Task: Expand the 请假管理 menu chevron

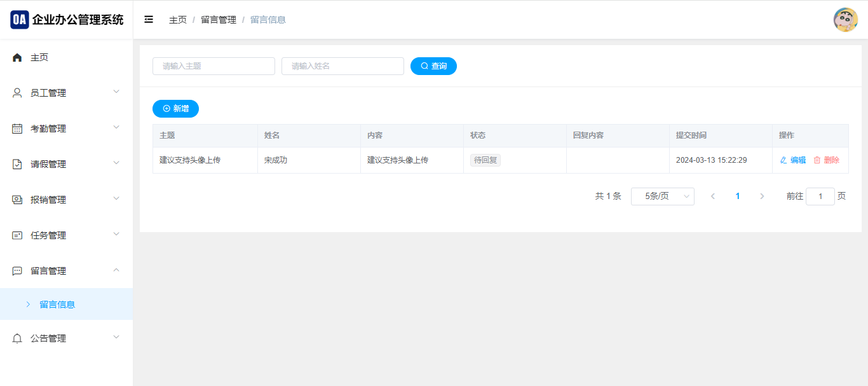Action: coord(116,163)
